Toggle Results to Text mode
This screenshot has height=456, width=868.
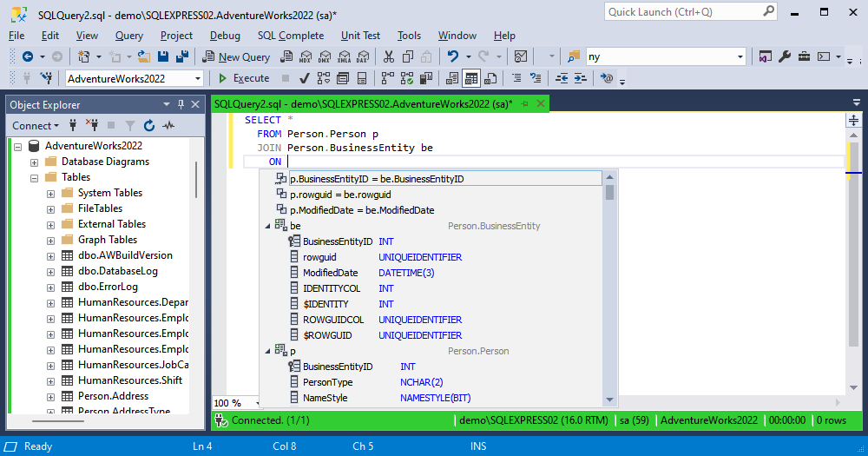(452, 78)
